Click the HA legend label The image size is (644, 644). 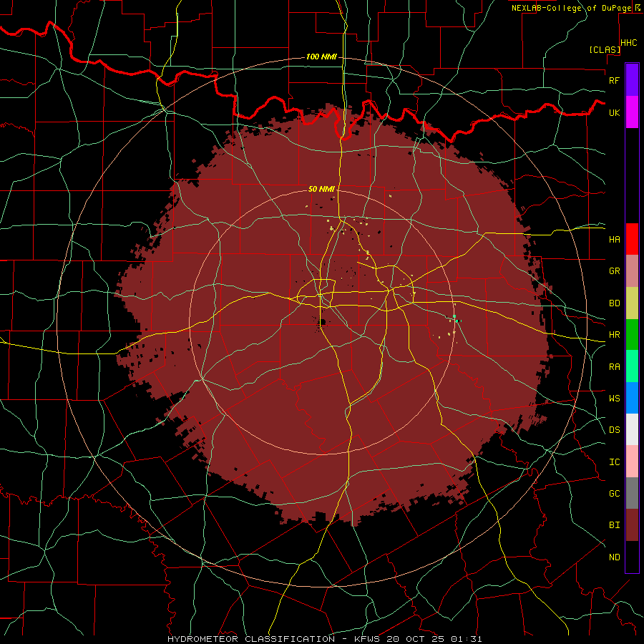point(614,240)
